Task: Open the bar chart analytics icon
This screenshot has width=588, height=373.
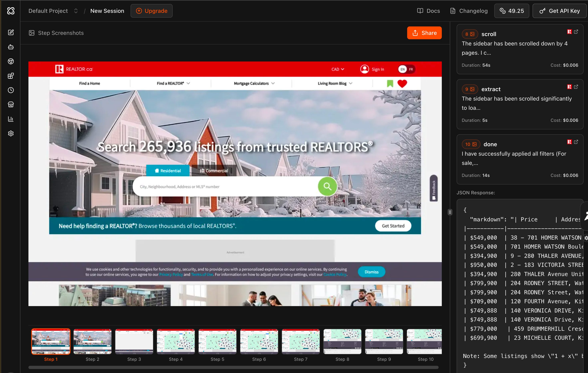Action: 11,119
